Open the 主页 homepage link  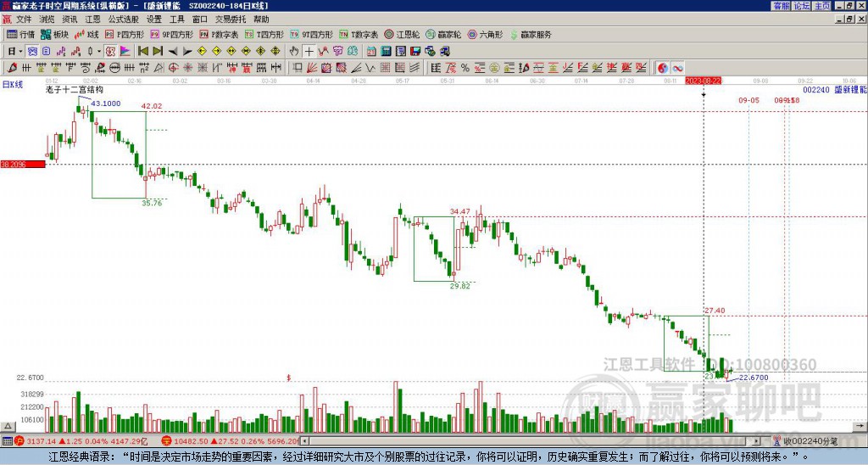point(822,6)
